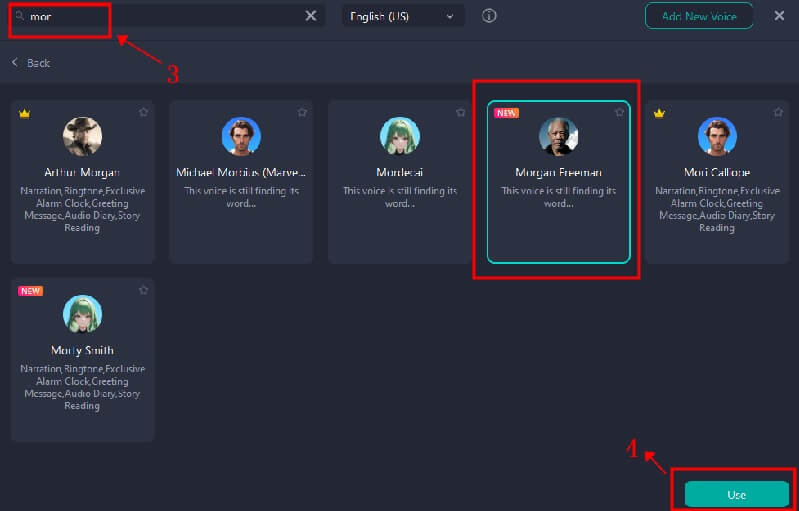Click the info icon beside language dropdown
Viewport: 799px width, 511px height.
489,16
